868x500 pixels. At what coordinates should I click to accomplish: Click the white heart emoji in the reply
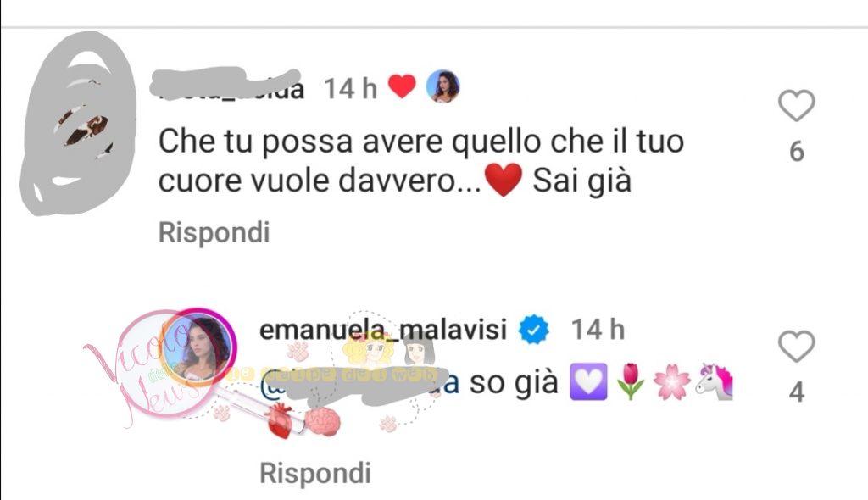point(588,382)
